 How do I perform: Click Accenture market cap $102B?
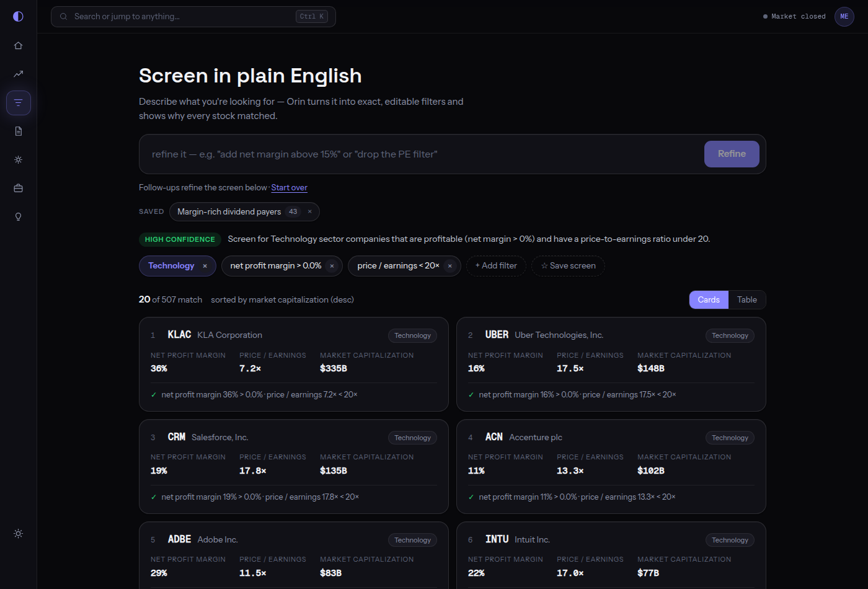coord(651,471)
